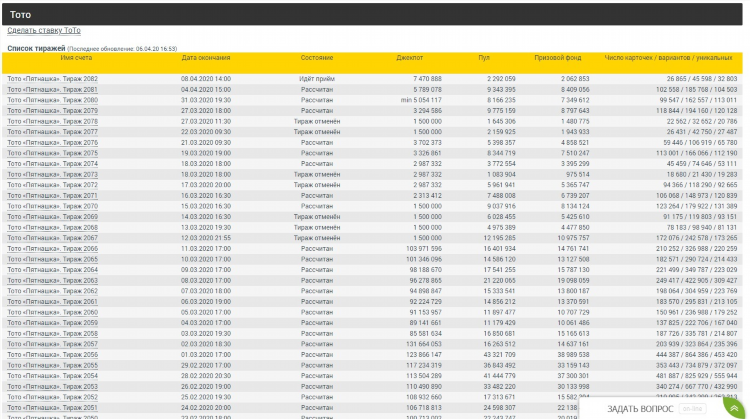This screenshot has width=750, height=419.
Task: Open Тото «Пятнашка» Тираж 2064 link
Action: click(53, 270)
